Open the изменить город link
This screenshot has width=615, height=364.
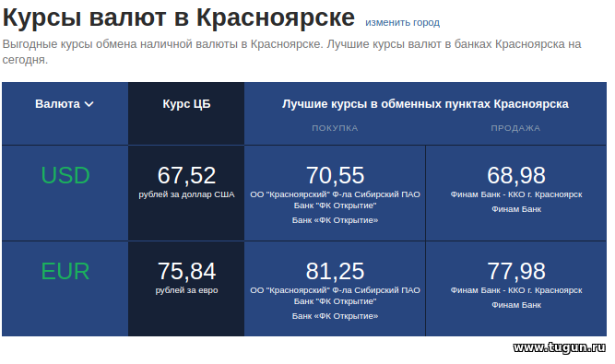point(402,23)
